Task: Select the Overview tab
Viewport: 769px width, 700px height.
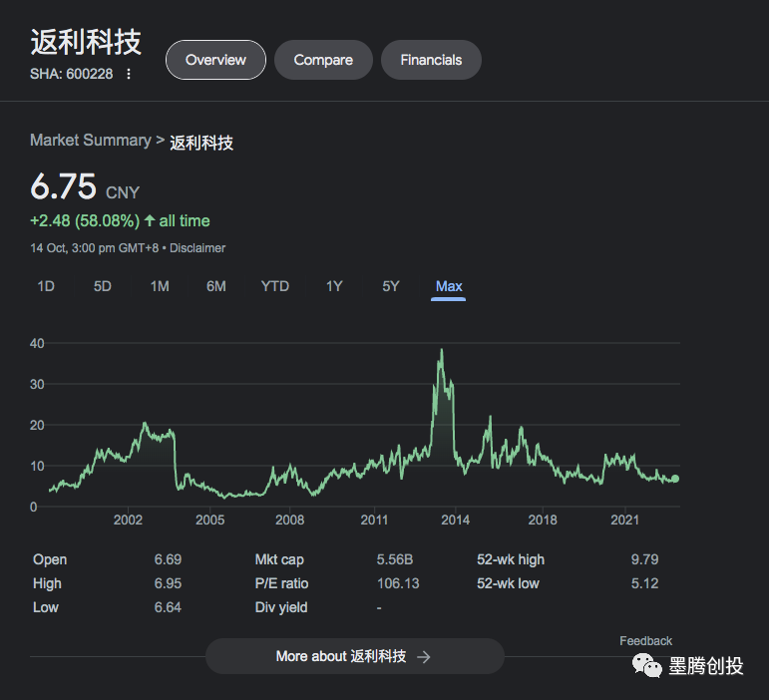Action: (x=215, y=60)
